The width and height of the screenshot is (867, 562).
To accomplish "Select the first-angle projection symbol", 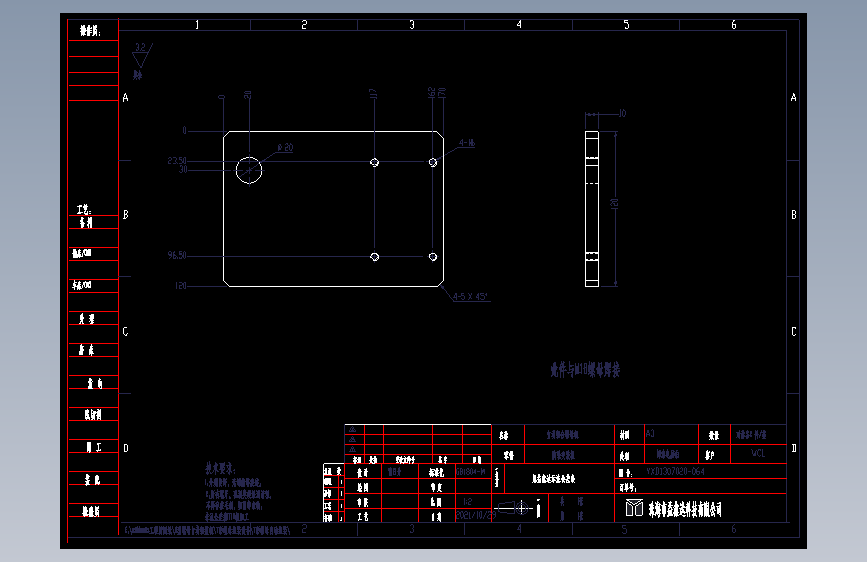I will [x=514, y=508].
